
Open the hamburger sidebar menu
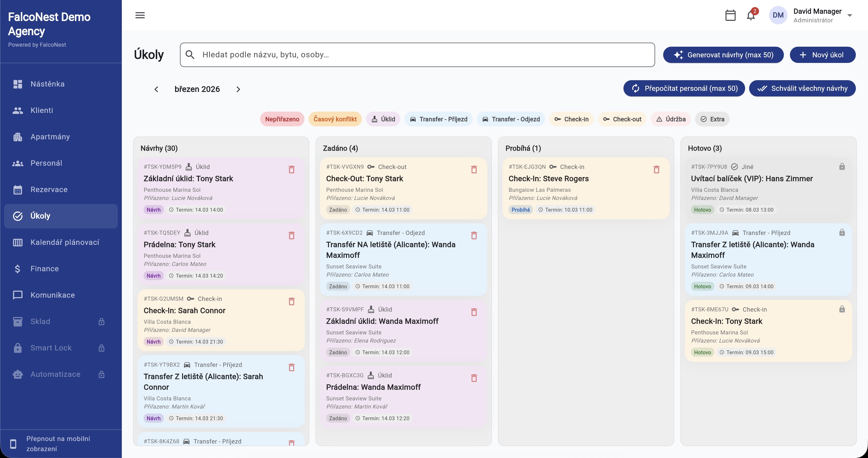(x=140, y=15)
